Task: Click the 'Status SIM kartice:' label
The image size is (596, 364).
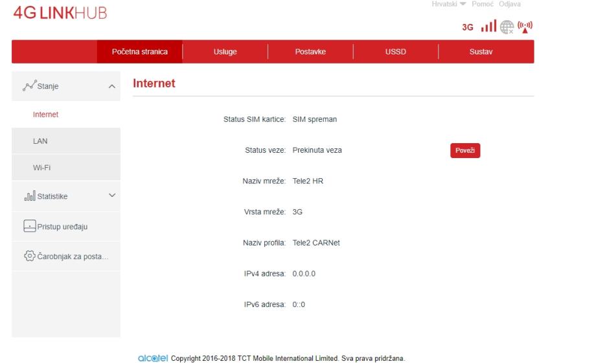Action: coord(255,119)
